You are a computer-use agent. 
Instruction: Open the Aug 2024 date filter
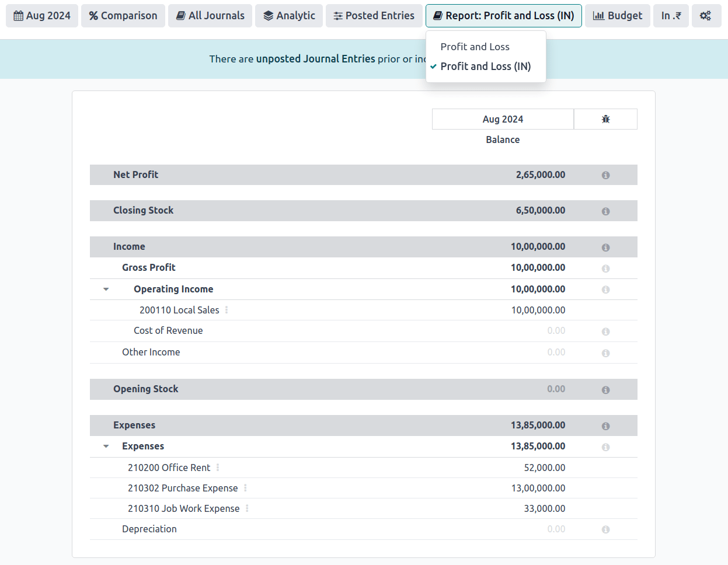(x=41, y=16)
